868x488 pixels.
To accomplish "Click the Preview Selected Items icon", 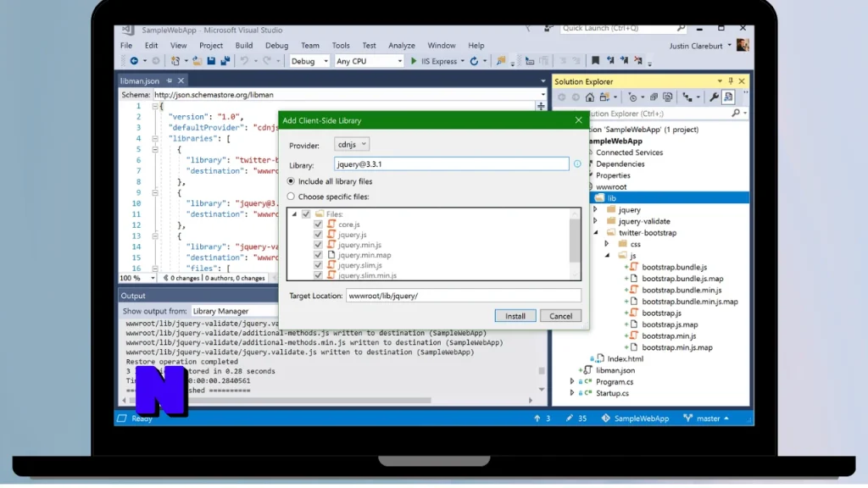I will coord(728,97).
